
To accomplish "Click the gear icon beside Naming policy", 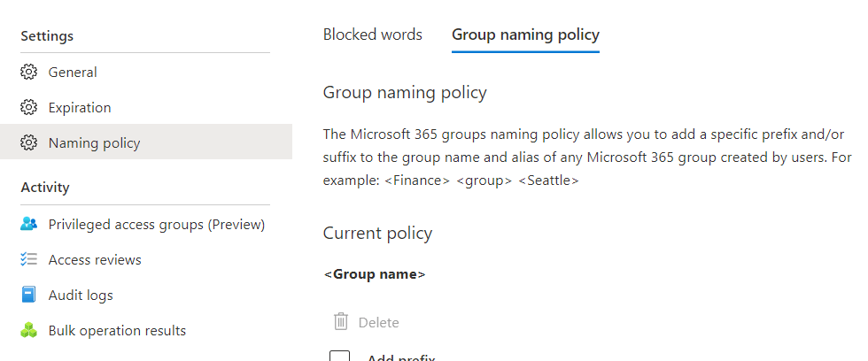I will point(28,142).
